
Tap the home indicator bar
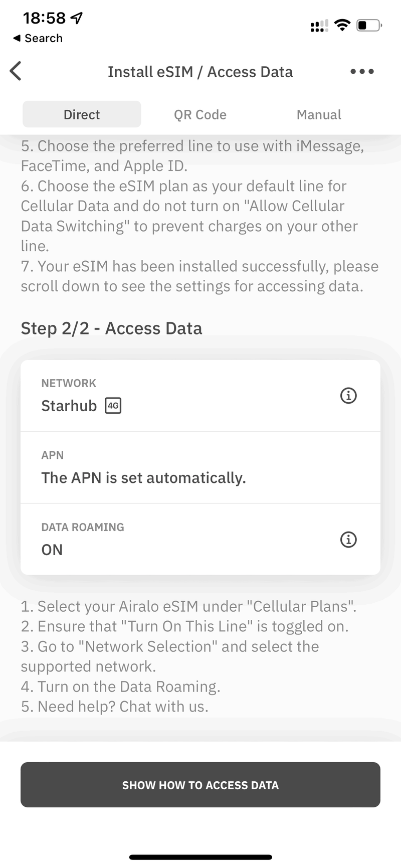(x=200, y=857)
